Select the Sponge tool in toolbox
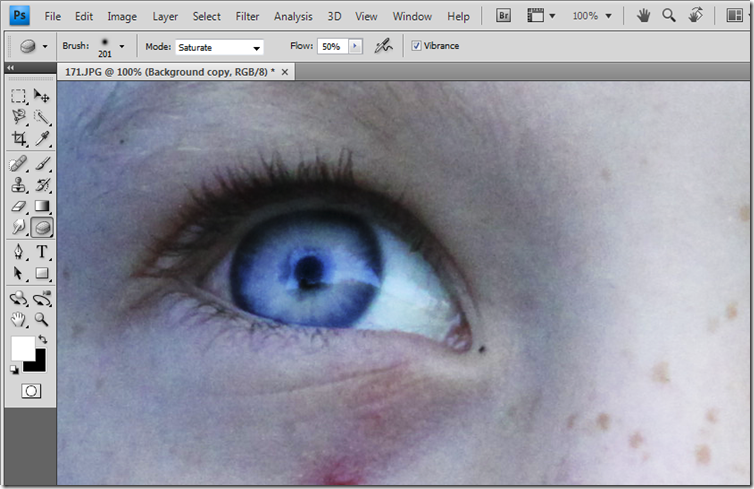The image size is (754, 489). click(x=42, y=227)
